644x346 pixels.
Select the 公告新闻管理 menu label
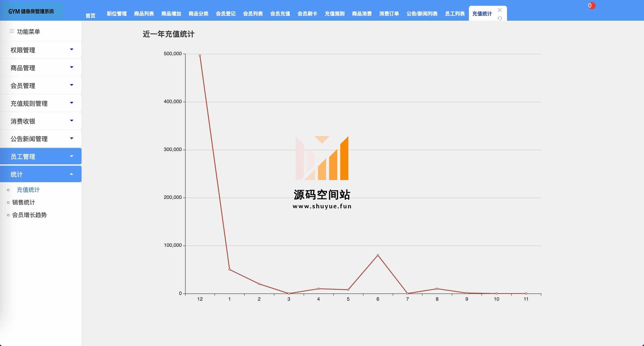click(29, 139)
